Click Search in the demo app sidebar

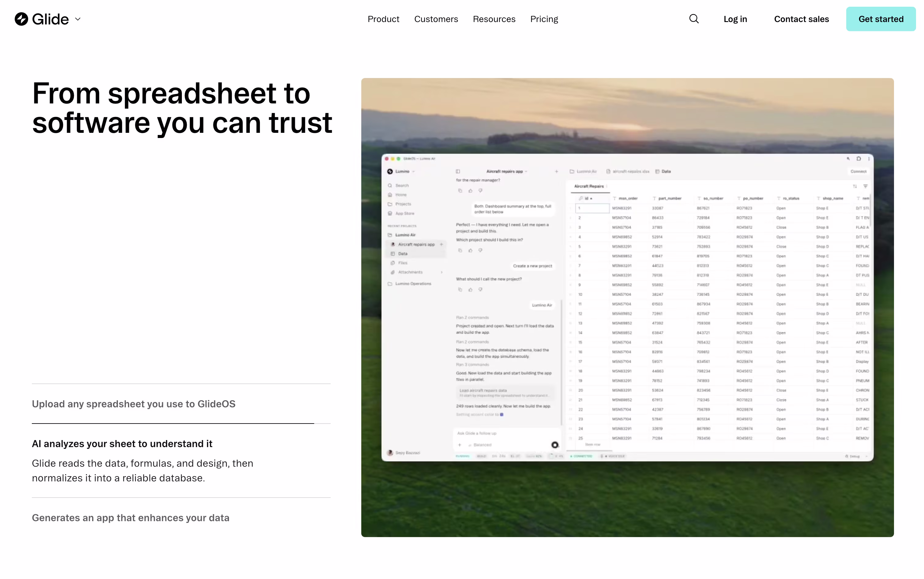coord(398,185)
